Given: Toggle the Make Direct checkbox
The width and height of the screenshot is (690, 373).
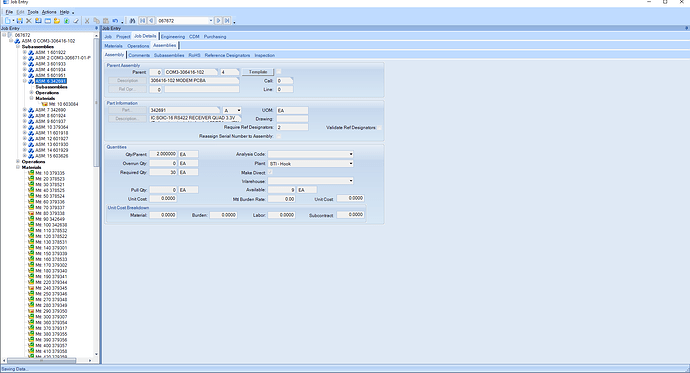Looking at the screenshot, I should (x=270, y=172).
